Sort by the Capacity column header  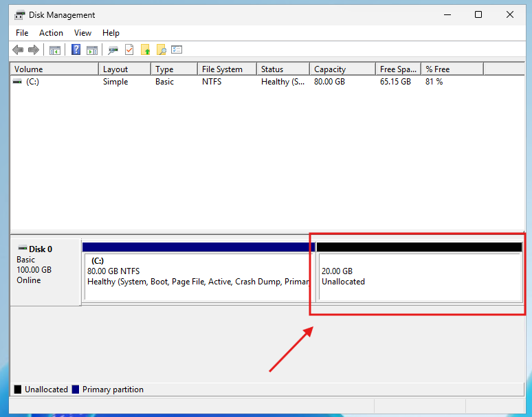[341, 69]
